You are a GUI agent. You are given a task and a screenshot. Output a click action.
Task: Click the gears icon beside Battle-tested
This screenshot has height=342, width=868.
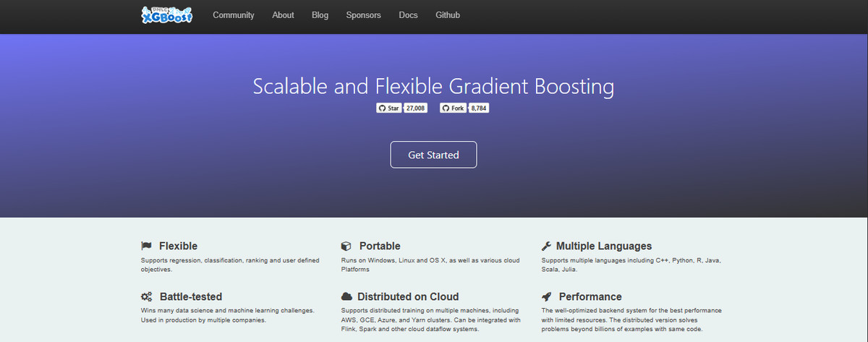click(x=146, y=296)
